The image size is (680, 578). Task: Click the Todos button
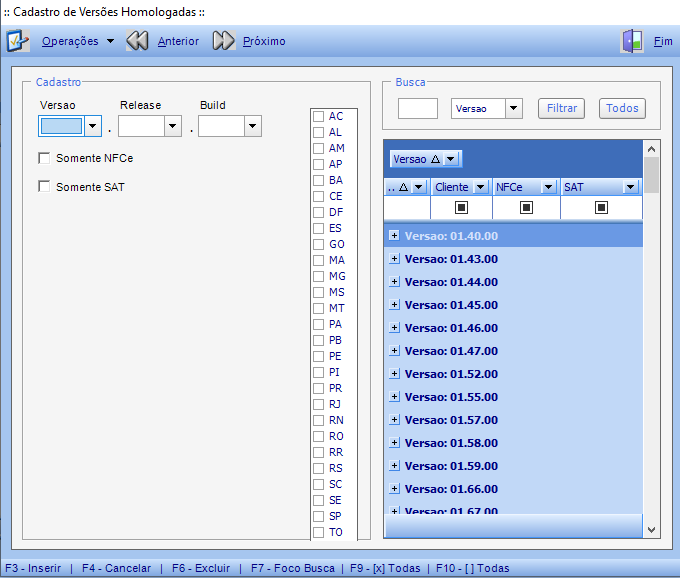click(622, 108)
